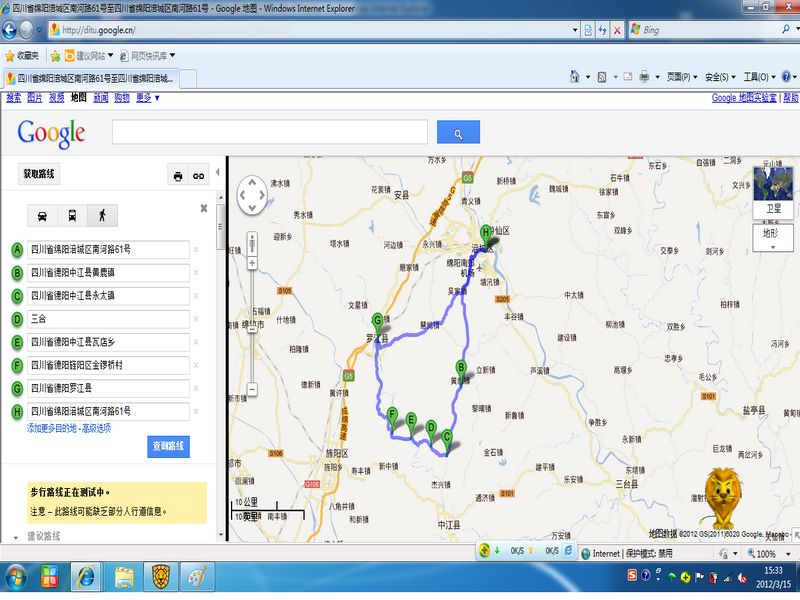Open the 工具(O) menu
800x600 pixels.
759,77
